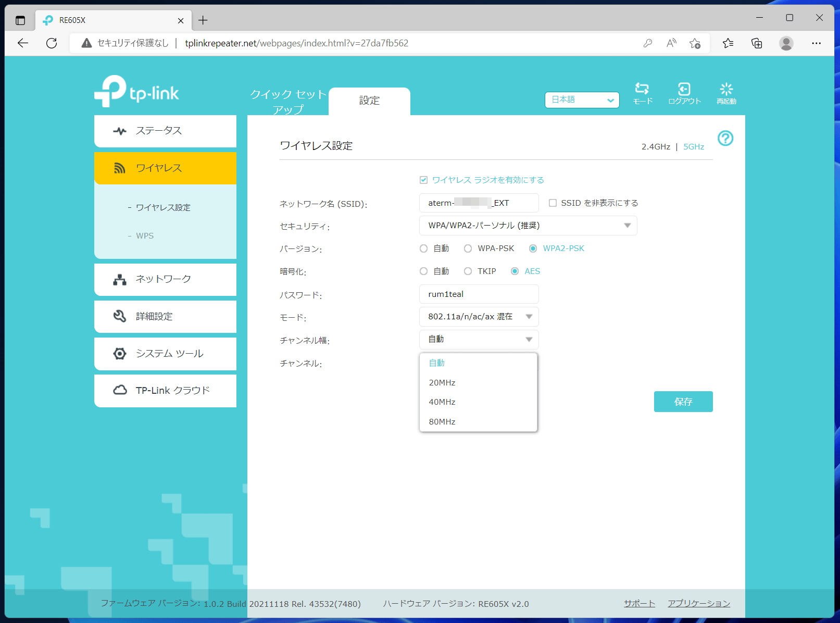Select the 設定 tab
The height and width of the screenshot is (623, 840).
click(x=369, y=101)
